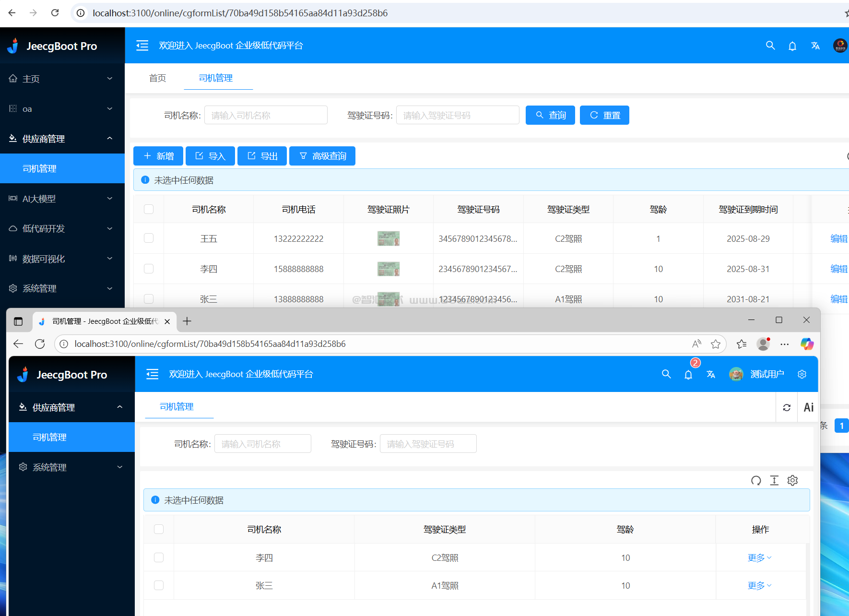Expand the 低代码开发 sidebar menu
The image size is (849, 616).
(62, 228)
